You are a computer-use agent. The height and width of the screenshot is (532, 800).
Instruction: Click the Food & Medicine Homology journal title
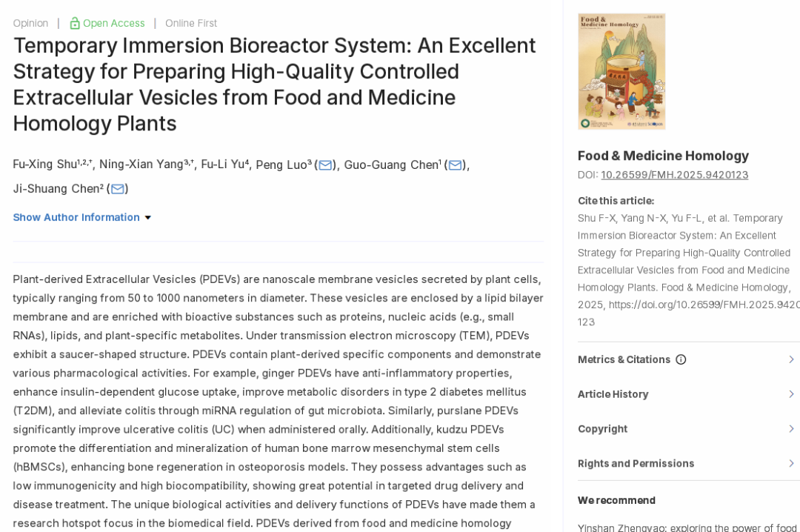click(x=663, y=156)
